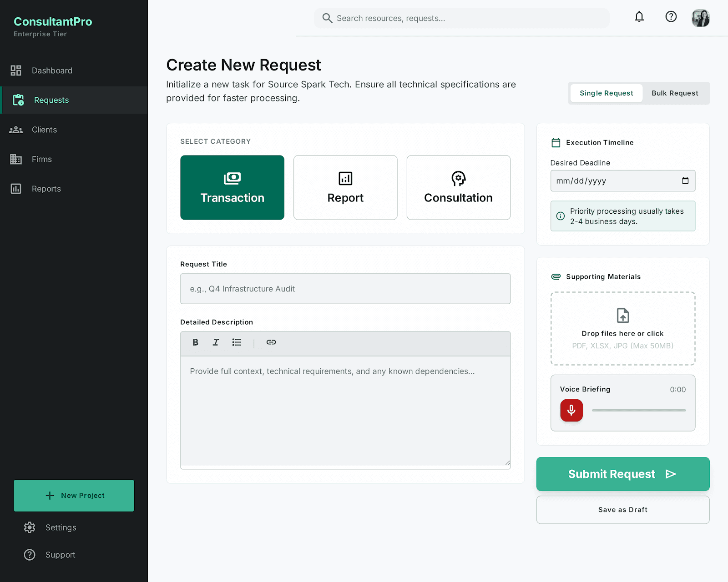Image resolution: width=728 pixels, height=582 pixels.
Task: Click the Dashboard grid icon
Action: click(16, 70)
